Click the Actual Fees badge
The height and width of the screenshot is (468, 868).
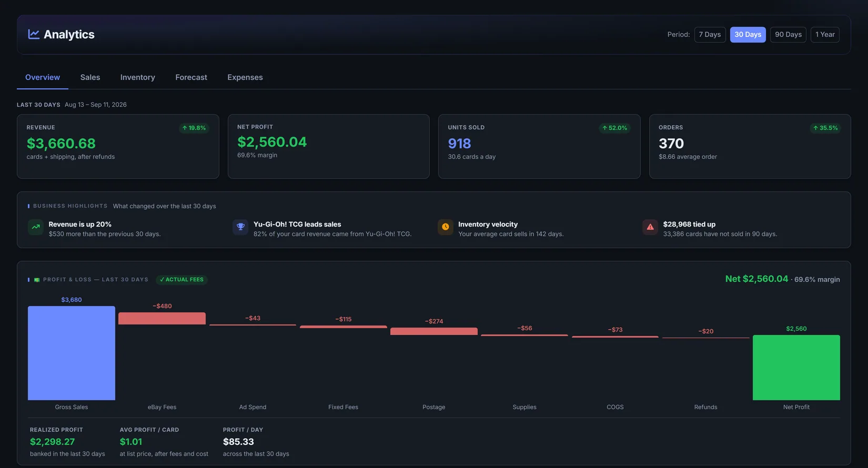[181, 280]
